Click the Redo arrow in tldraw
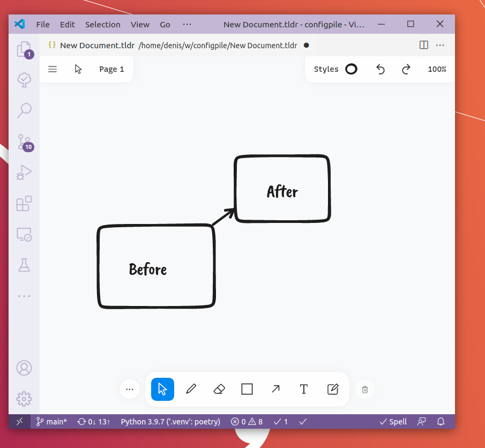 coord(406,69)
